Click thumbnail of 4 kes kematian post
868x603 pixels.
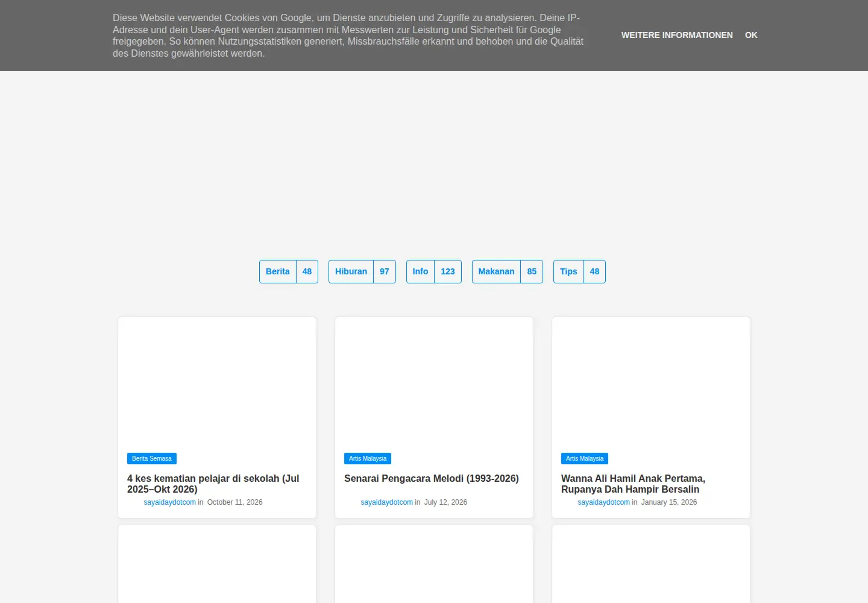(217, 384)
